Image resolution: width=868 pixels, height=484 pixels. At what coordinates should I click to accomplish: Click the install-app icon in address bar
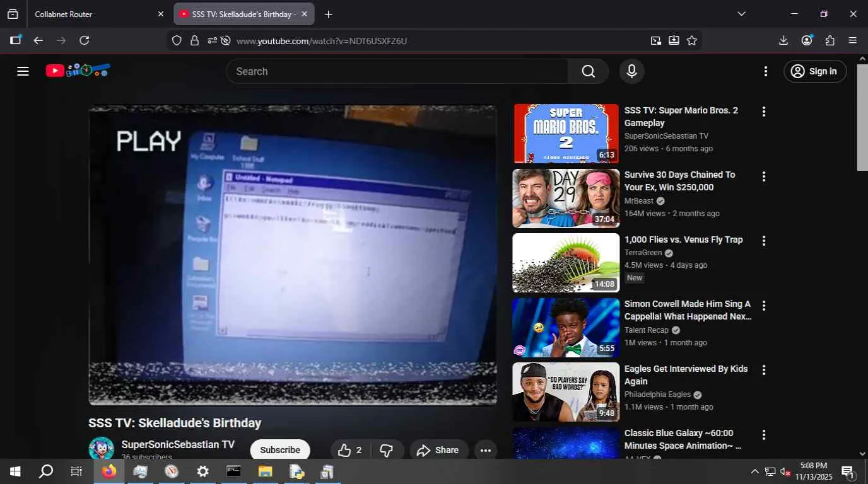[x=674, y=40]
